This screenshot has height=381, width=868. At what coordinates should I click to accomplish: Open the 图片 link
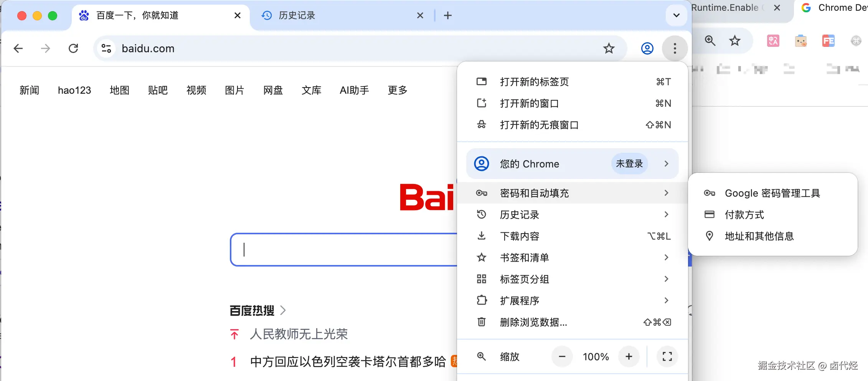pyautogui.click(x=235, y=90)
